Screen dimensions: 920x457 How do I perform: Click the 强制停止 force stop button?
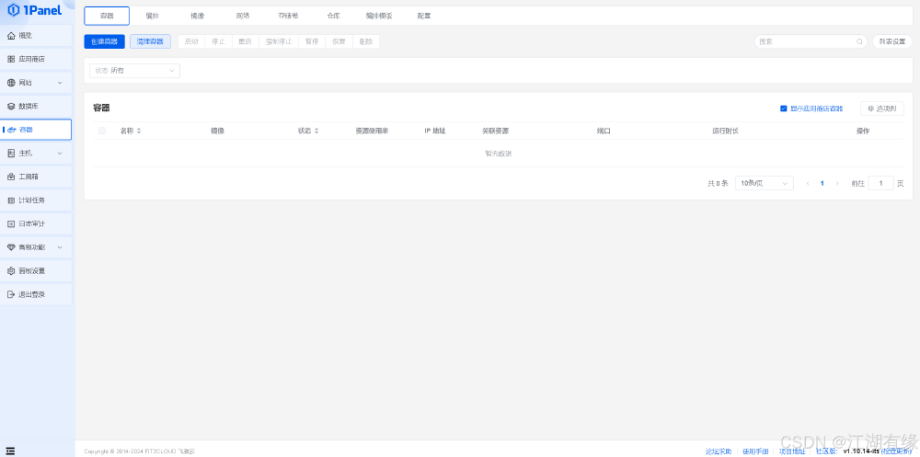(279, 42)
